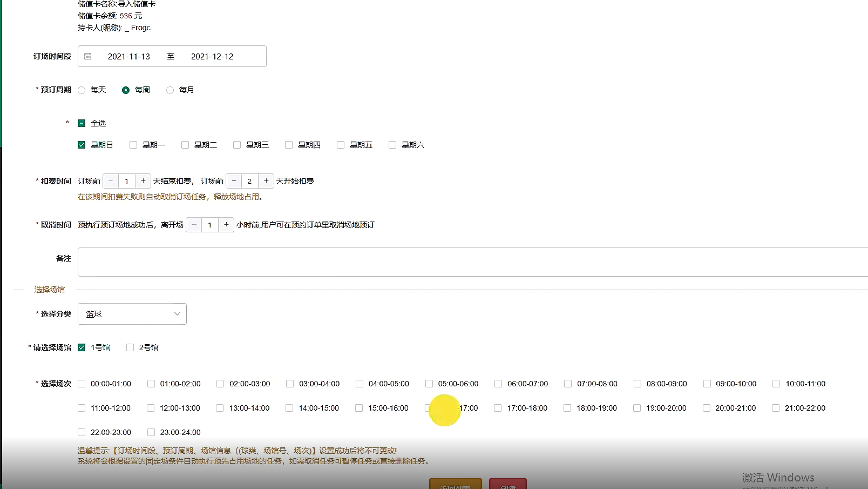Uncheck the 星期日 checkbox
Screen dimensions: 868x489
(x=82, y=144)
